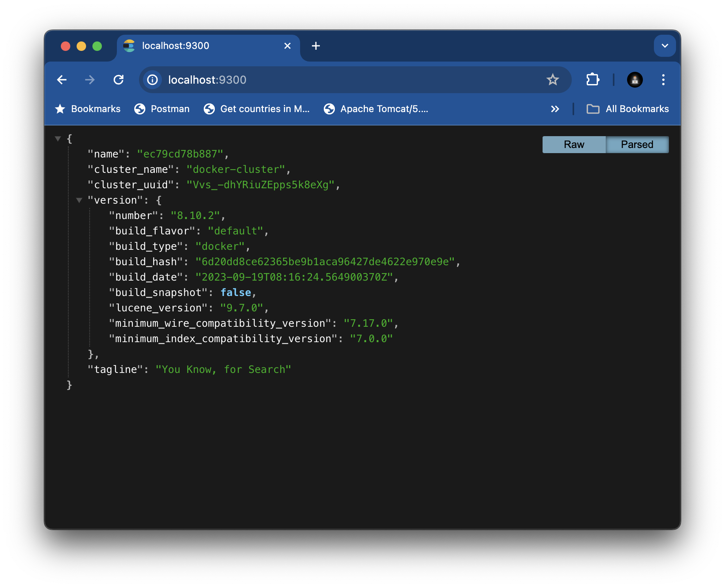The height and width of the screenshot is (588, 725).
Task: Open a new tab with plus button
Action: (316, 46)
